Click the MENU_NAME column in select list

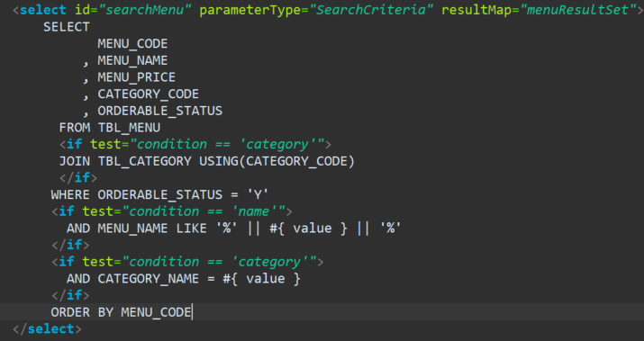(132, 60)
